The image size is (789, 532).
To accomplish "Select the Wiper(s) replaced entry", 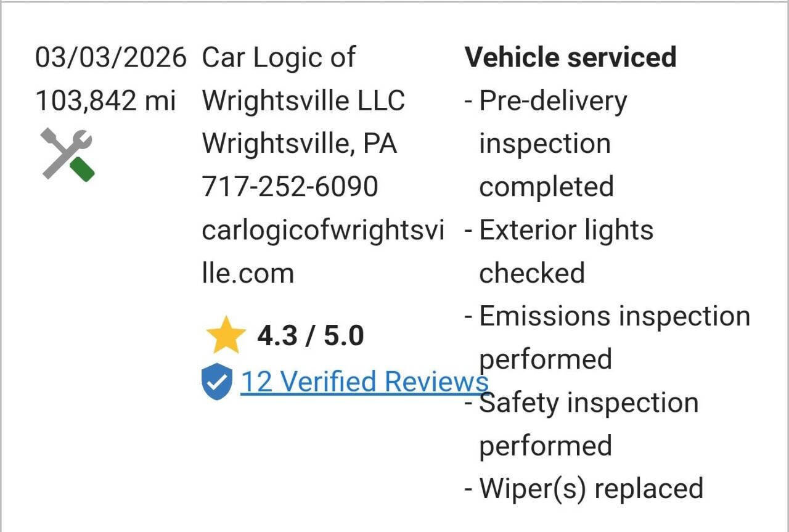I will click(591, 488).
